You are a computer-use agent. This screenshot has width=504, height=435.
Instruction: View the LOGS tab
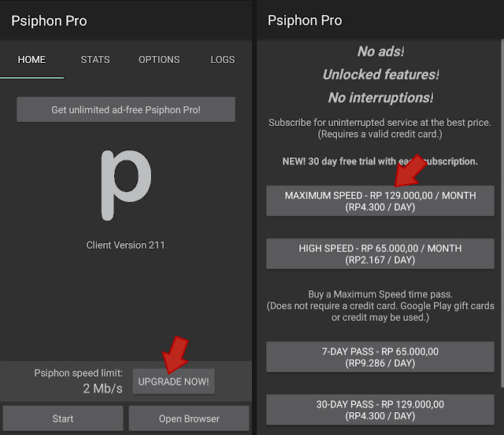click(x=222, y=60)
